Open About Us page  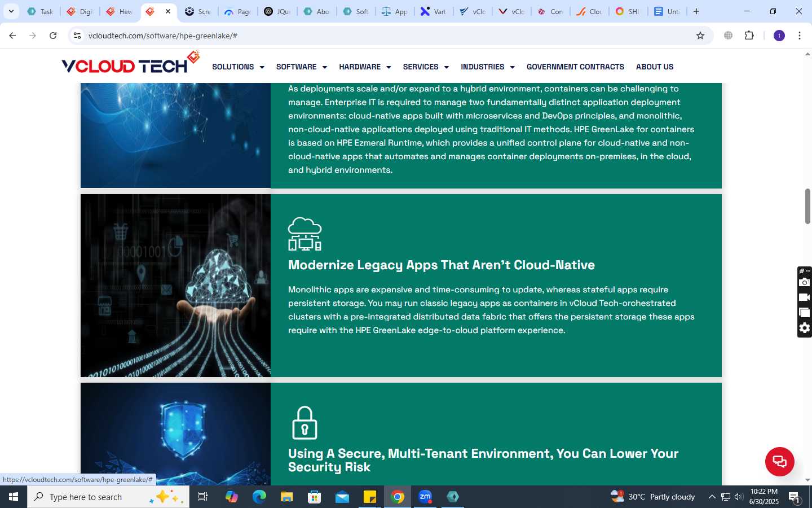[x=655, y=67]
